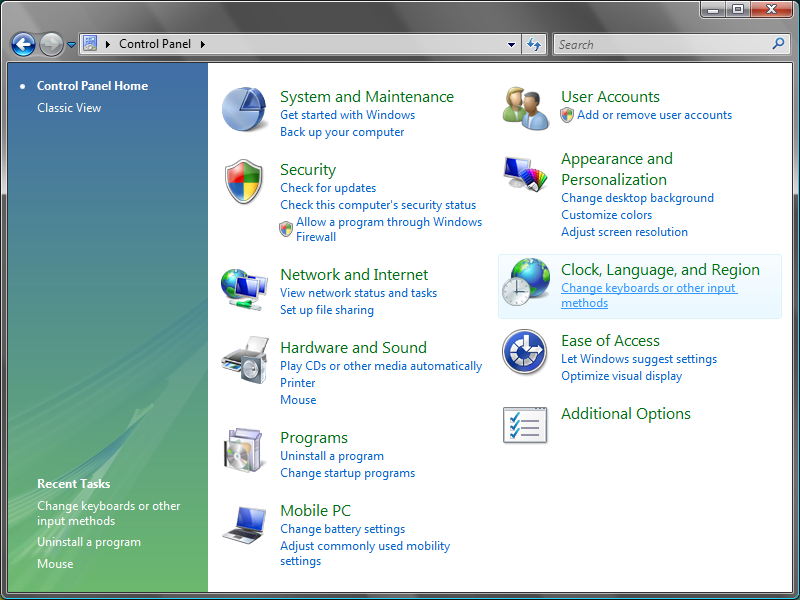This screenshot has height=600, width=800.
Task: Open the recent pages dropdown arrow
Action: (x=71, y=45)
